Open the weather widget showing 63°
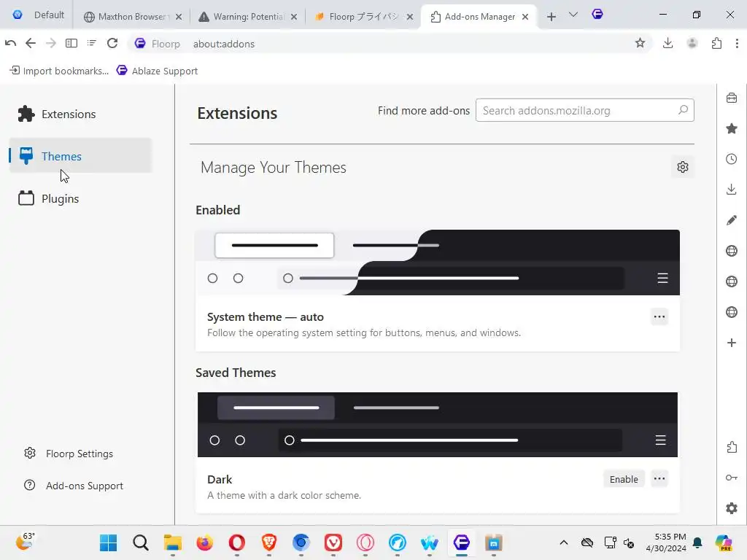This screenshot has height=560, width=747. pos(25,542)
